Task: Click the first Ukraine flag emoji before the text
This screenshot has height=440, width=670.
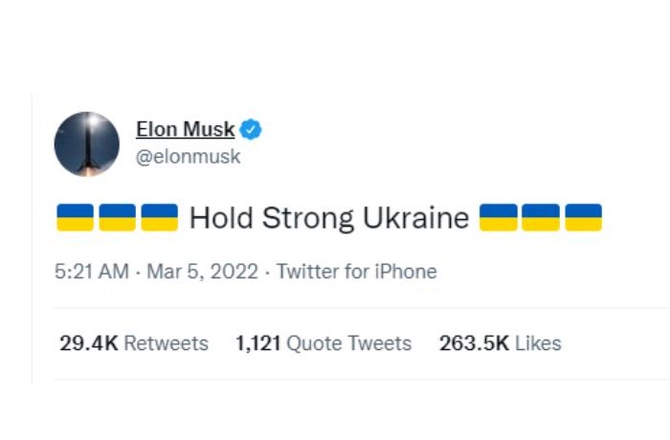Action: point(75,217)
